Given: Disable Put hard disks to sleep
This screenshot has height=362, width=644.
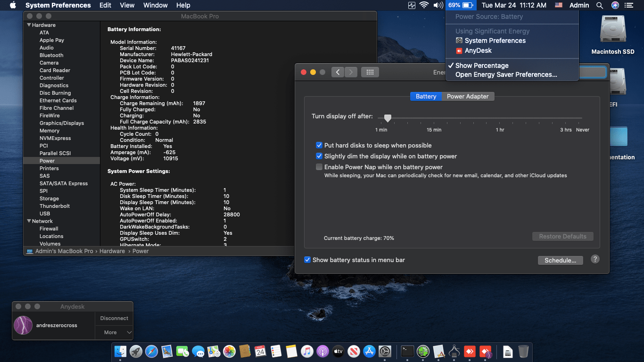Looking at the screenshot, I should pos(319,146).
